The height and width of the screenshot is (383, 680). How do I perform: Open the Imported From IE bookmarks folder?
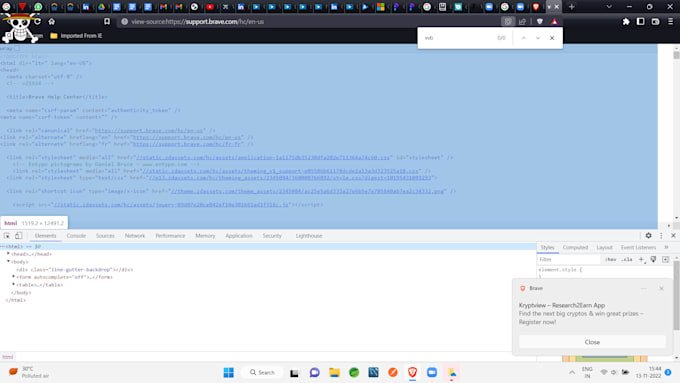tap(76, 36)
